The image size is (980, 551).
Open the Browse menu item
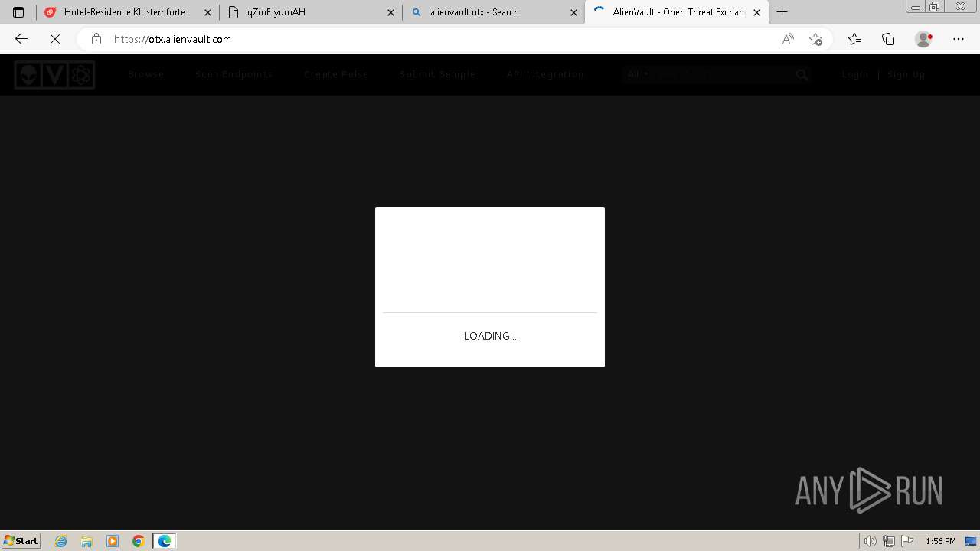[146, 75]
